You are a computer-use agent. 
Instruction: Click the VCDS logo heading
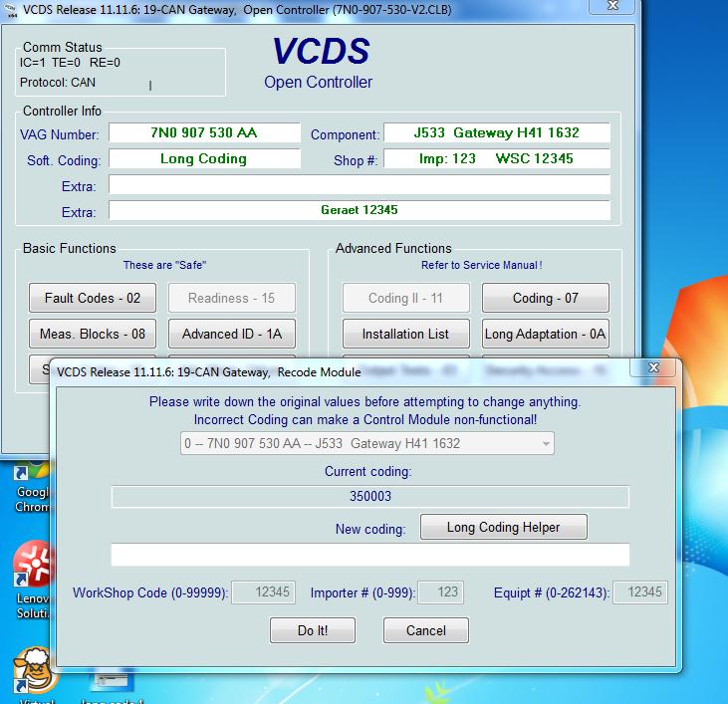point(321,51)
